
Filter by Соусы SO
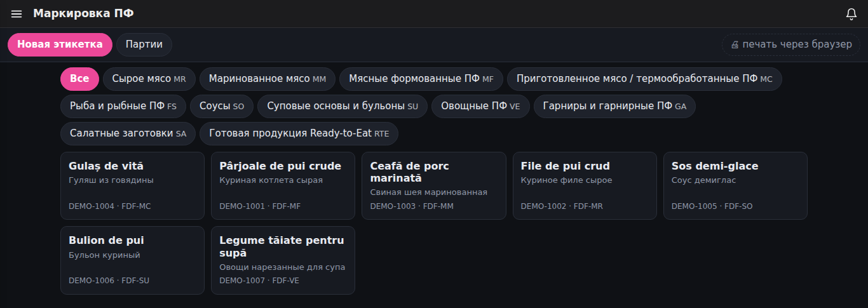(222, 106)
